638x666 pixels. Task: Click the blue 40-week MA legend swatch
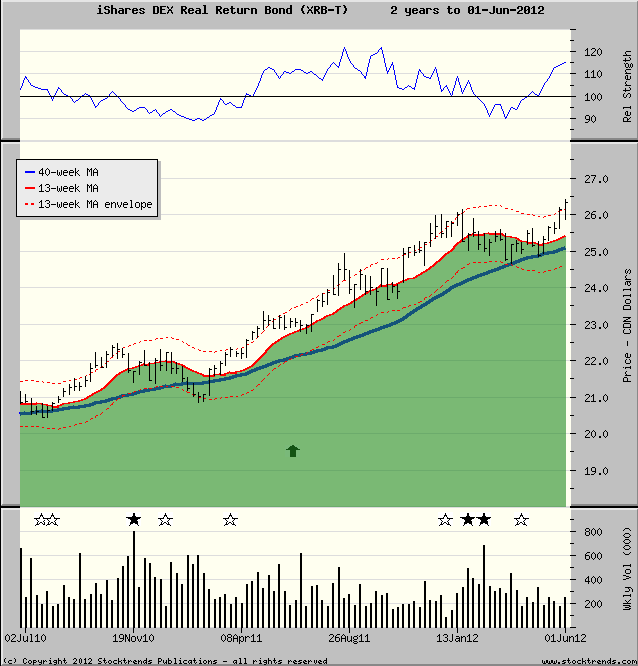click(30, 172)
